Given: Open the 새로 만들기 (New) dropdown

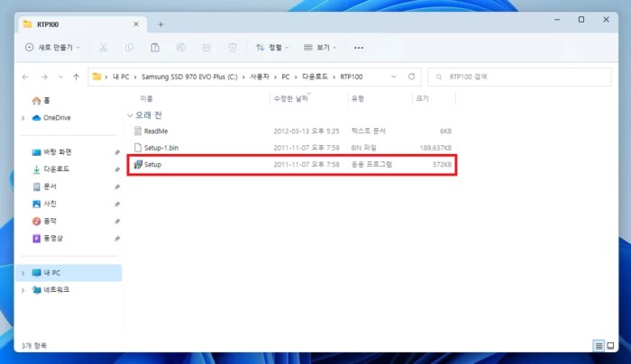Looking at the screenshot, I should tap(52, 48).
